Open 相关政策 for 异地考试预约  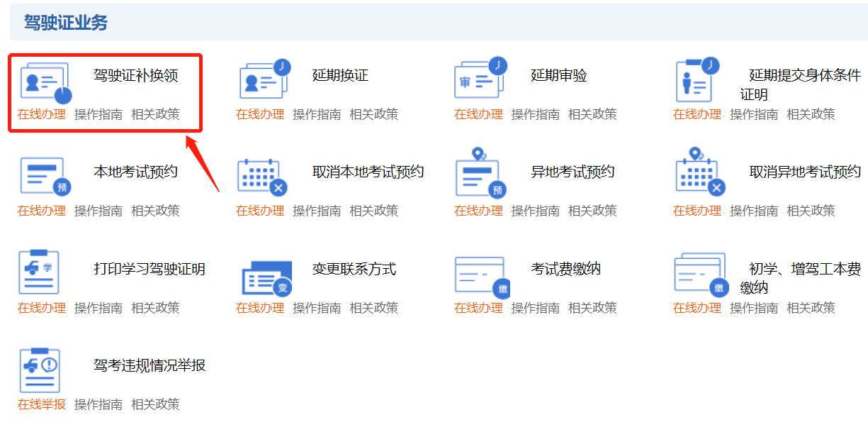592,211
